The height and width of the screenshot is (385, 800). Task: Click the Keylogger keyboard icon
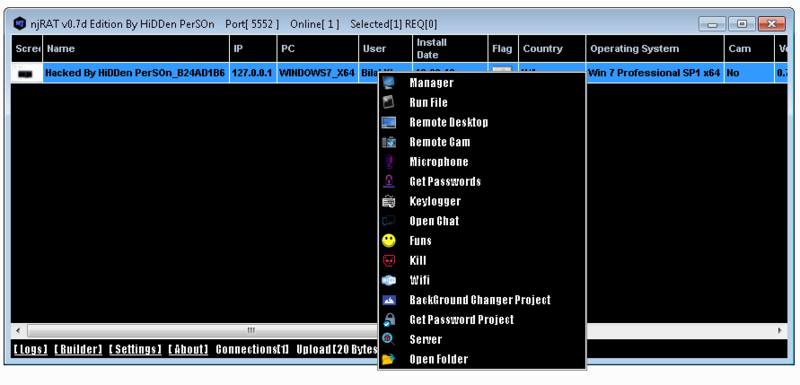point(389,202)
